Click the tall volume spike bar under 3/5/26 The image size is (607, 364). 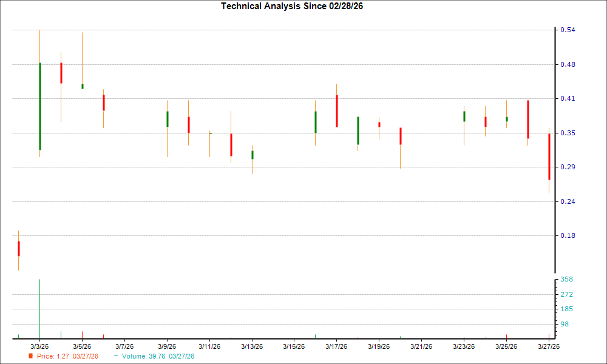coord(40,306)
